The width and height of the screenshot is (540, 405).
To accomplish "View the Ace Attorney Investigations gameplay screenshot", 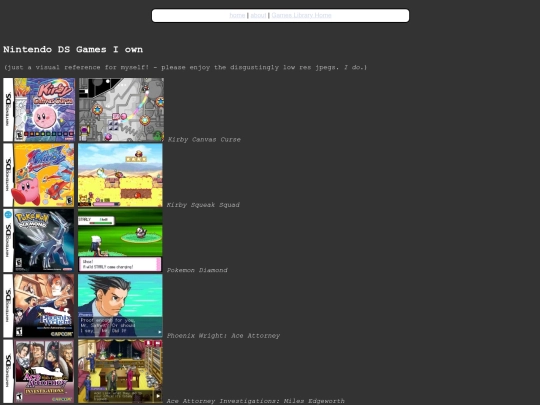I will (120, 371).
